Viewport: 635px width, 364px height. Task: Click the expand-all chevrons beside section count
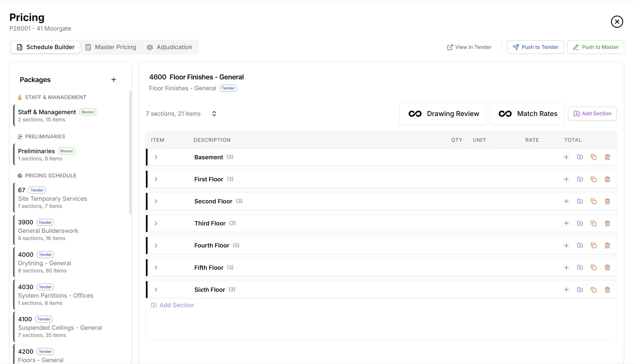214,113
